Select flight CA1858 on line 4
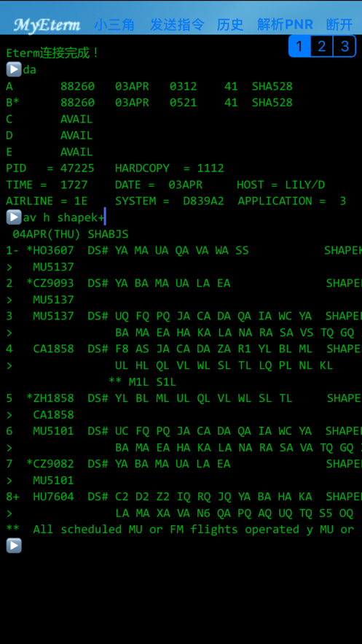Viewport: 362px width, 644px height. point(54,349)
